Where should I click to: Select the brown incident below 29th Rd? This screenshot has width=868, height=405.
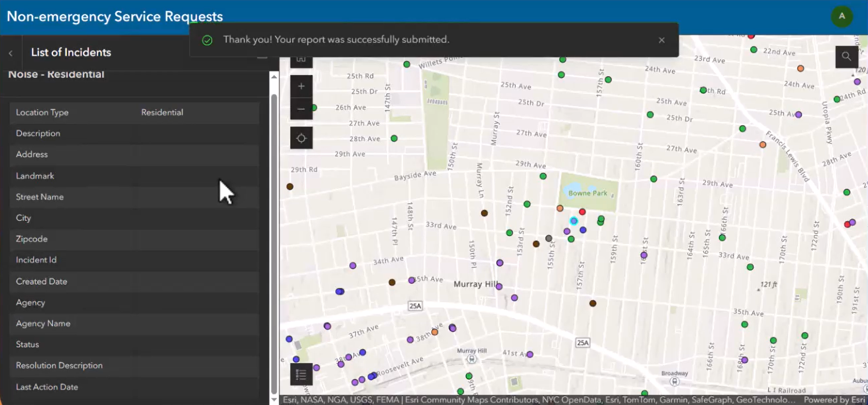point(290,186)
